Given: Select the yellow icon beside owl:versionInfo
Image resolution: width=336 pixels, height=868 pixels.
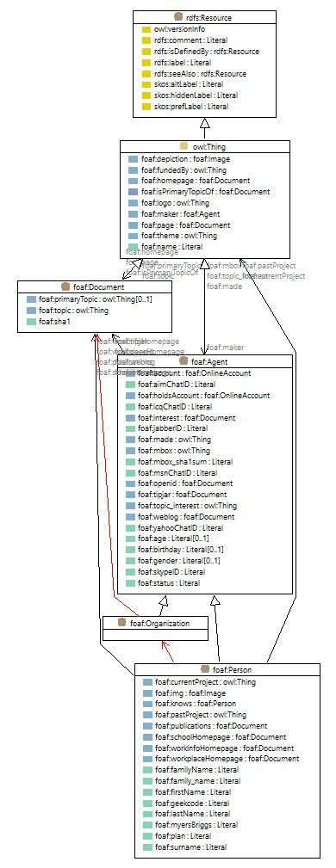Looking at the screenshot, I should click(x=146, y=29).
